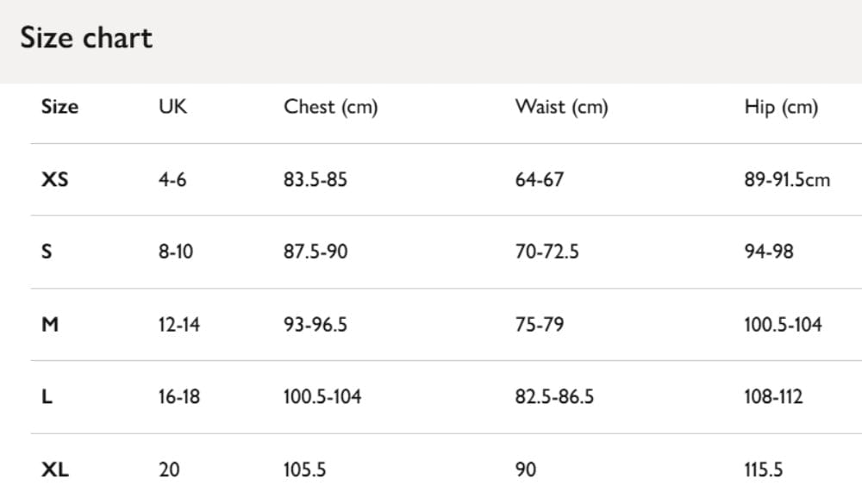Click the Chest (cm) column header
The image size is (862, 504).
(330, 107)
